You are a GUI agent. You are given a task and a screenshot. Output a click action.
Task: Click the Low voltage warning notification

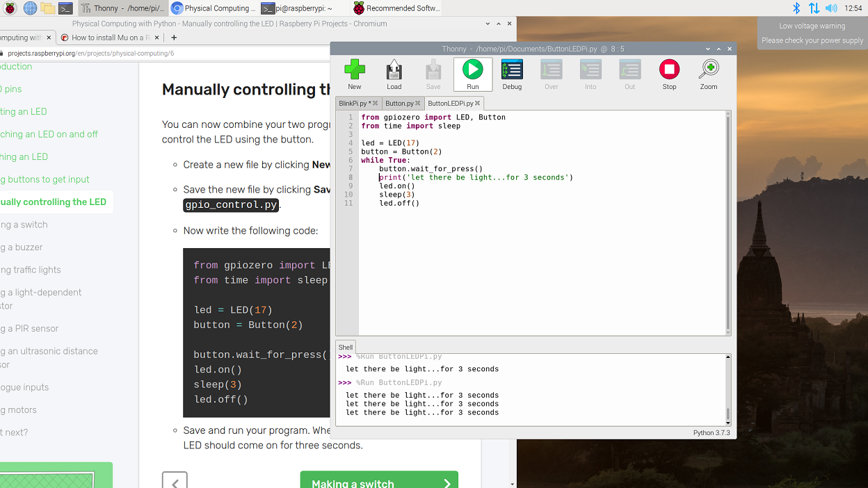(x=812, y=33)
